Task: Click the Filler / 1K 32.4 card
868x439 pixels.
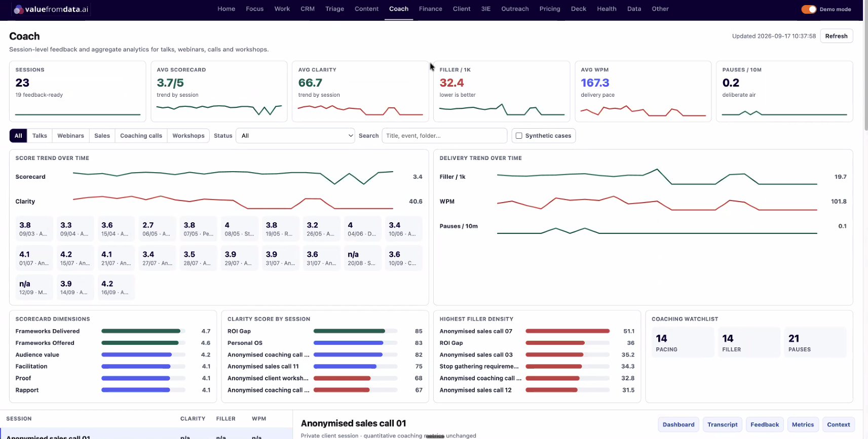Action: click(502, 92)
